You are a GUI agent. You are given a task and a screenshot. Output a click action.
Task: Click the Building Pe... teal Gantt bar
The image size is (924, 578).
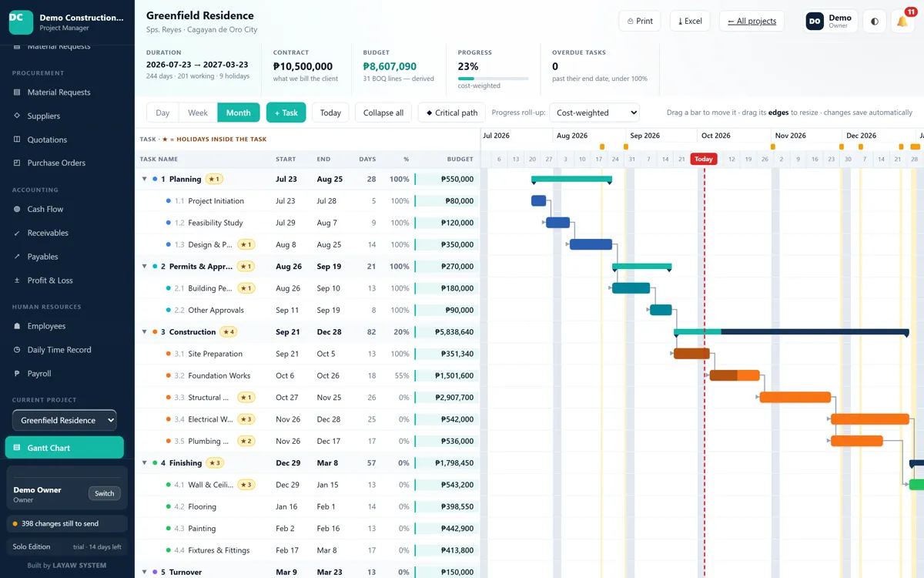coord(631,288)
